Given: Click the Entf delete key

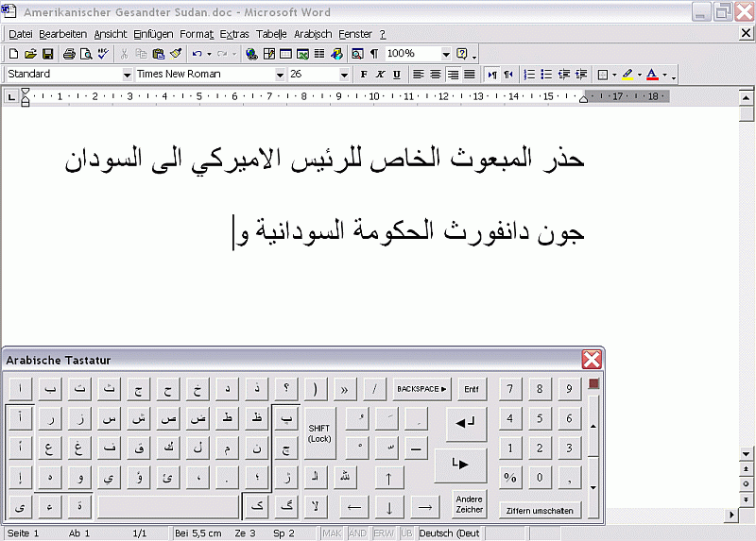Looking at the screenshot, I should 471,389.
